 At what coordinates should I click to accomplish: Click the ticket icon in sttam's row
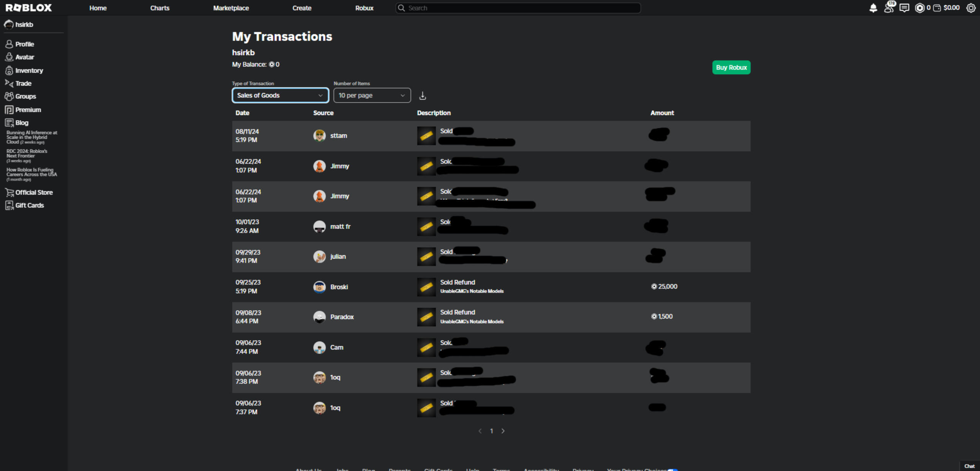click(x=426, y=136)
